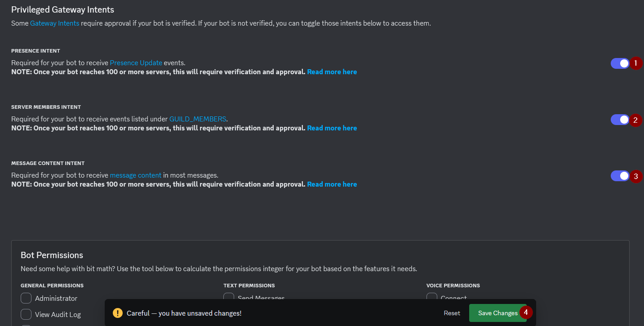This screenshot has height=326, width=644.
Task: Click the red number 1 annotation badge
Action: (x=635, y=63)
